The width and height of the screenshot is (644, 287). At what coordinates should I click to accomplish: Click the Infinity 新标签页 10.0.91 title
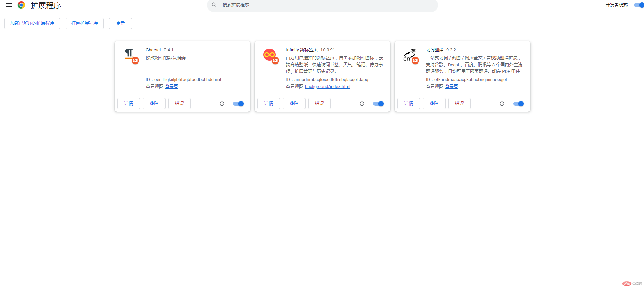(310, 50)
